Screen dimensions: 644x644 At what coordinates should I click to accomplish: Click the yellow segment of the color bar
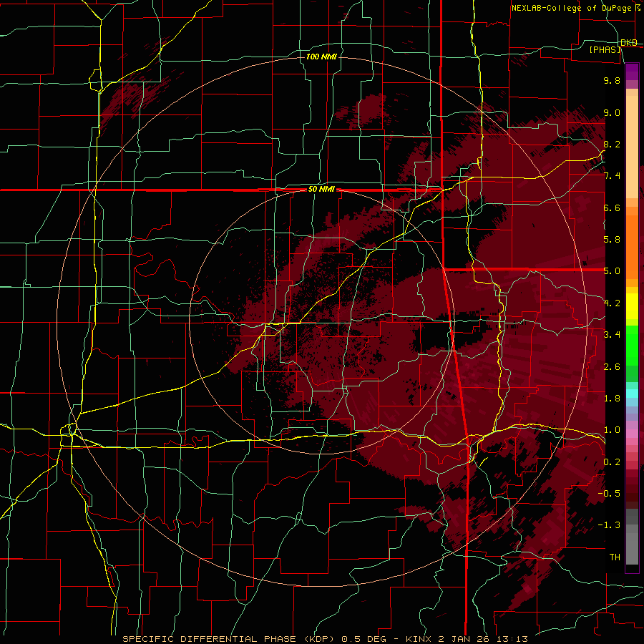[632, 306]
